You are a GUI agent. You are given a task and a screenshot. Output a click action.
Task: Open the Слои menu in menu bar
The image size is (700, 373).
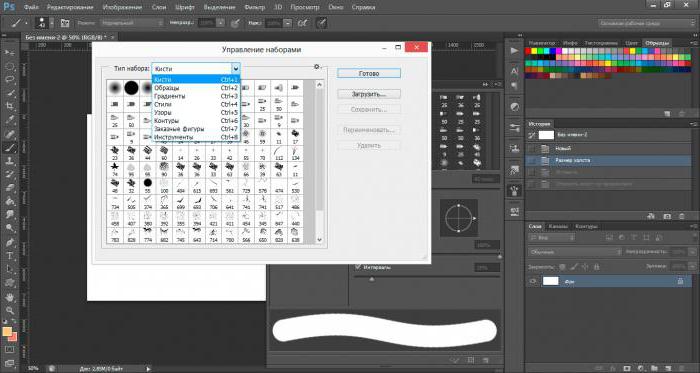tap(159, 7)
